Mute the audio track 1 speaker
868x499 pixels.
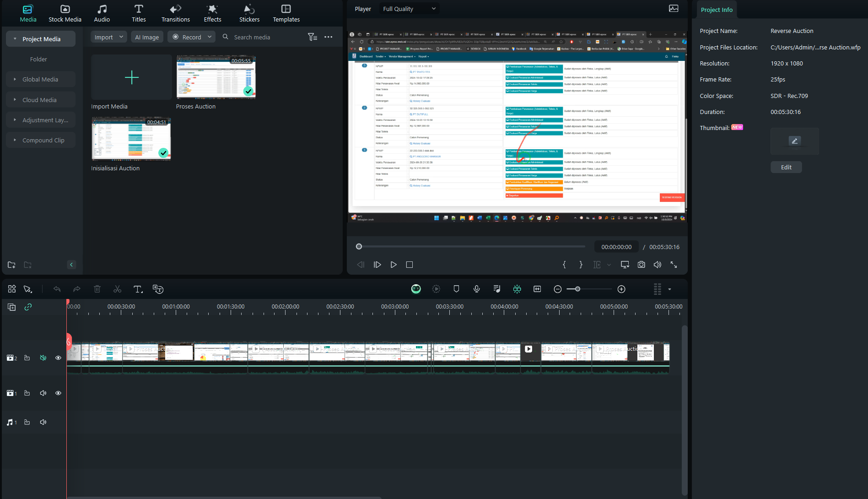(43, 422)
